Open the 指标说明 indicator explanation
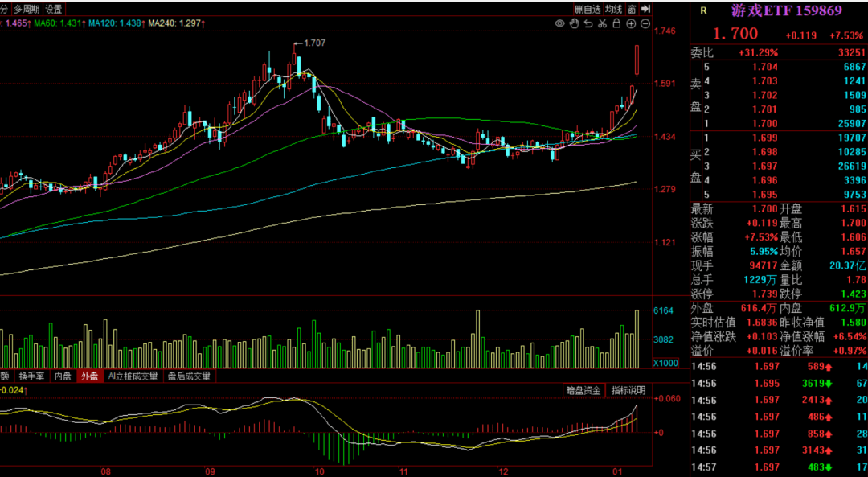Screen dimensions: 868x477 point(628,390)
